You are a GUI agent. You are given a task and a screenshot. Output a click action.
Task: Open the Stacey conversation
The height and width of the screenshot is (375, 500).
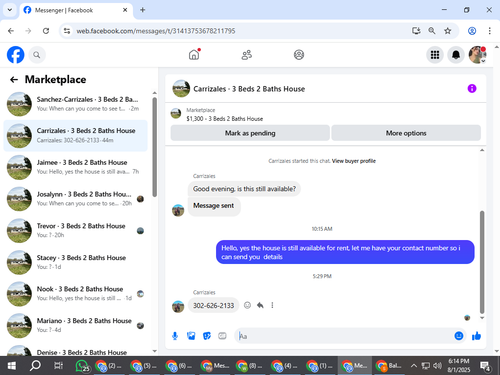75,262
